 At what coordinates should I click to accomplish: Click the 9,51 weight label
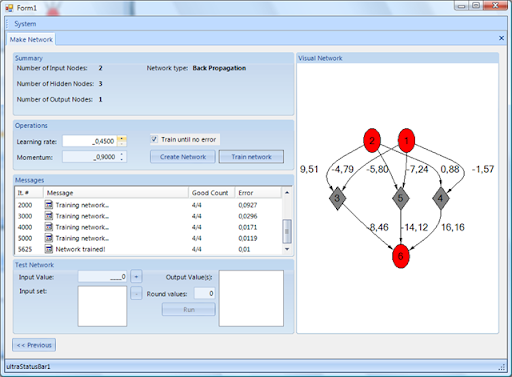point(309,169)
